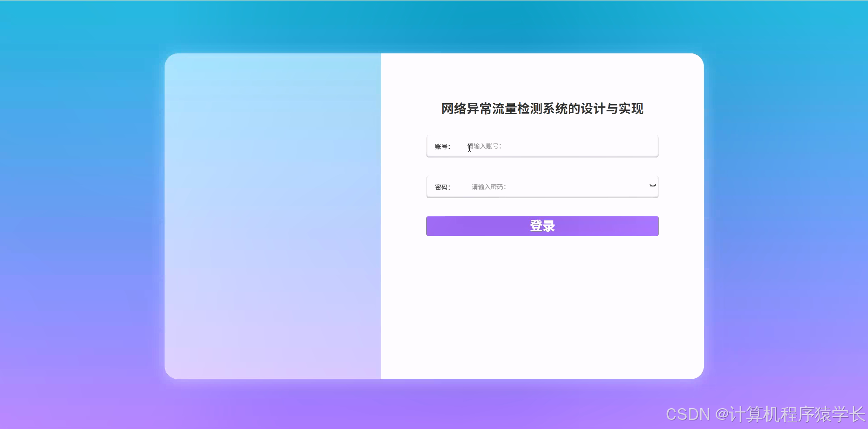Click the system title 网络异常流量检测系统的设计与实现
Image resolution: width=868 pixels, height=429 pixels.
click(542, 109)
